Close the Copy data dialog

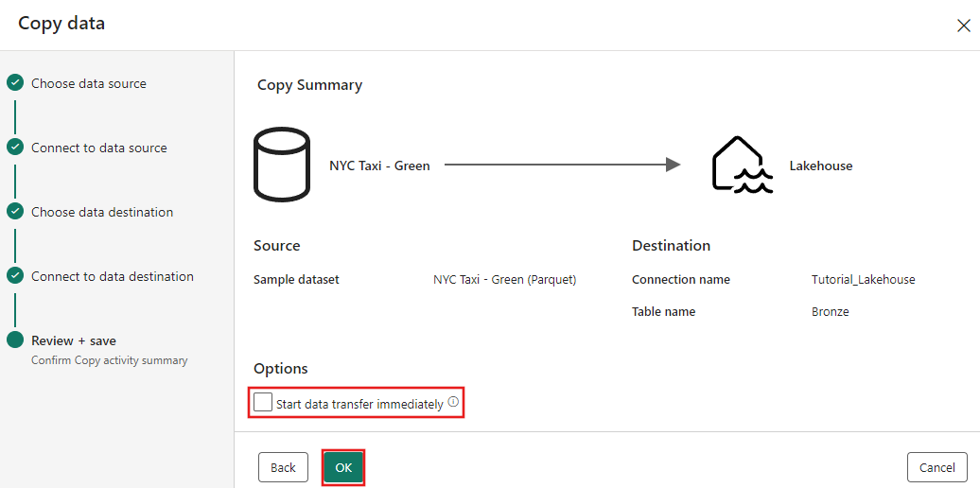pyautogui.click(x=963, y=26)
